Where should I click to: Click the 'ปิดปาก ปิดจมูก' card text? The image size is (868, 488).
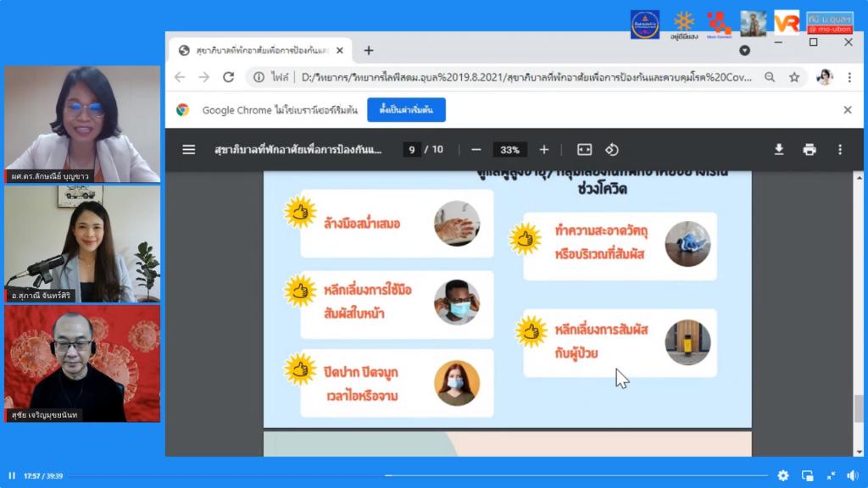click(361, 372)
